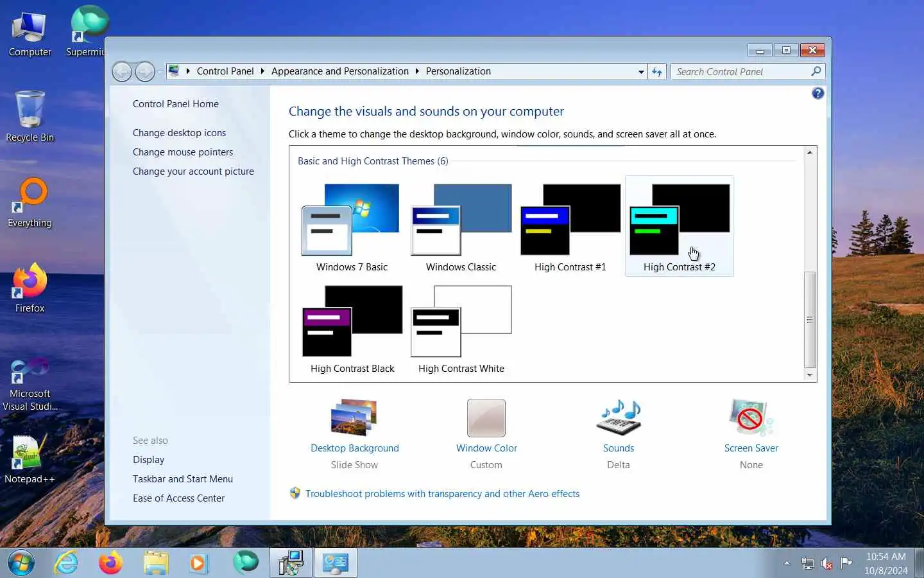Apply the High Contrast #1 theme

[570, 226]
